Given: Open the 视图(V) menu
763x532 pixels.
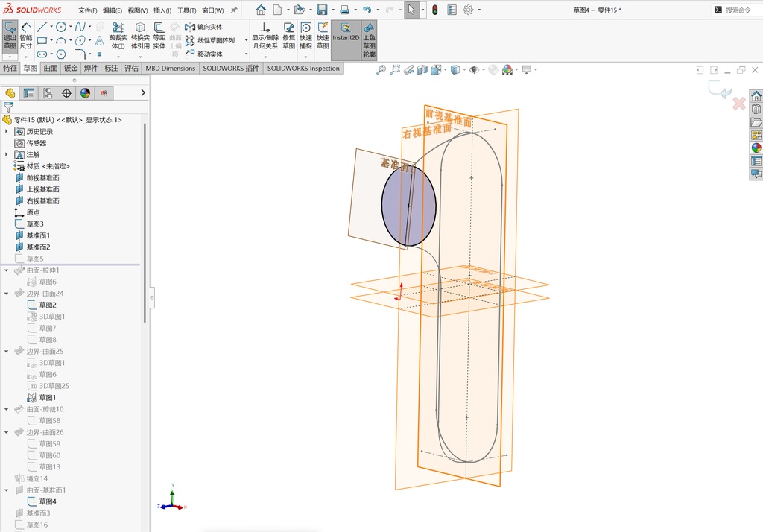Looking at the screenshot, I should coord(138,10).
